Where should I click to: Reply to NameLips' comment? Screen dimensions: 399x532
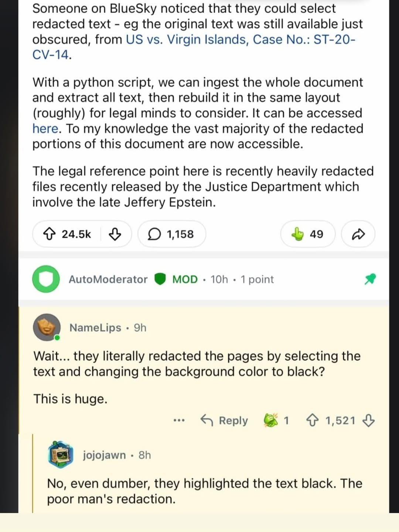224,420
